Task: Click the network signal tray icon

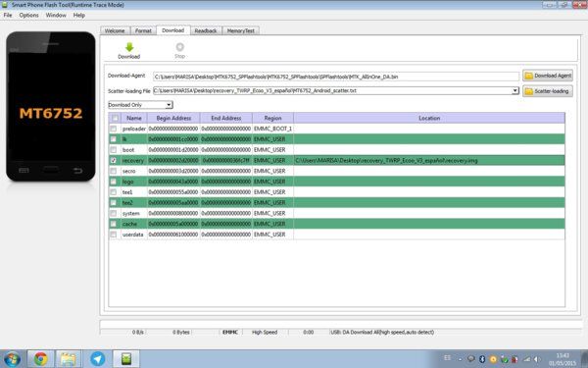Action: (527, 359)
